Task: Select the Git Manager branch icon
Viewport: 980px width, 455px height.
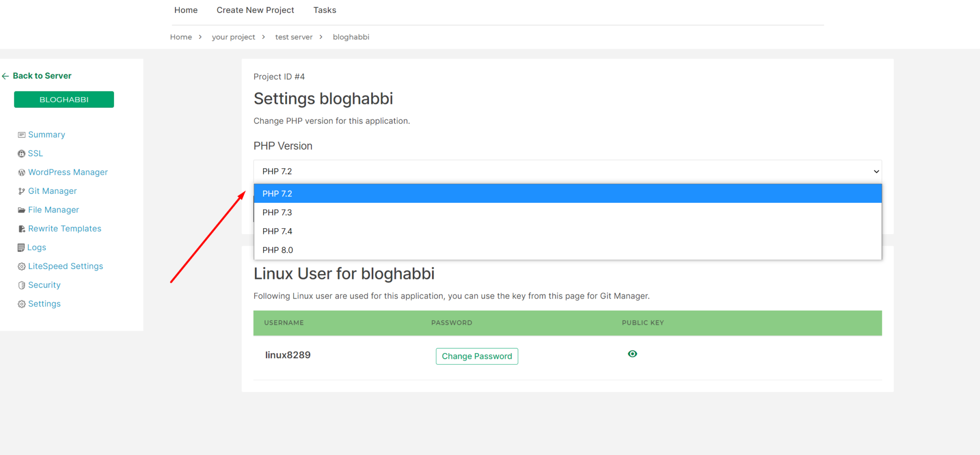Action: pyautogui.click(x=22, y=191)
